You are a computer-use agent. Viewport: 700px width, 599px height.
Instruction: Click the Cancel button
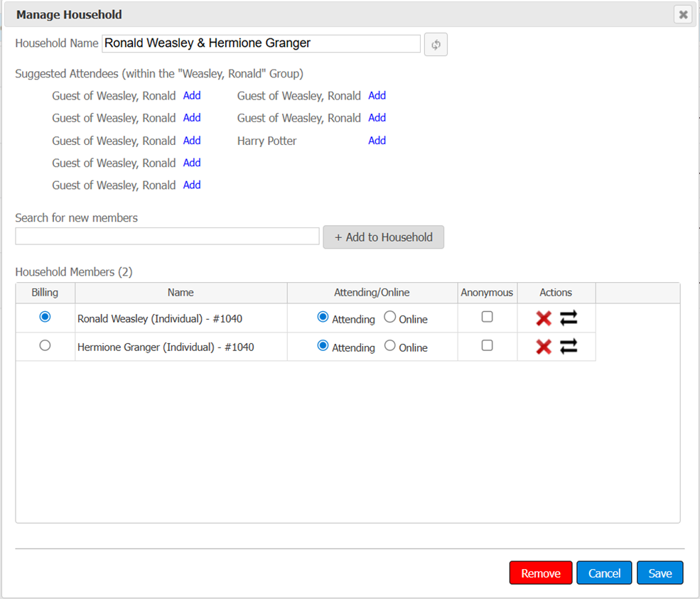click(x=604, y=573)
